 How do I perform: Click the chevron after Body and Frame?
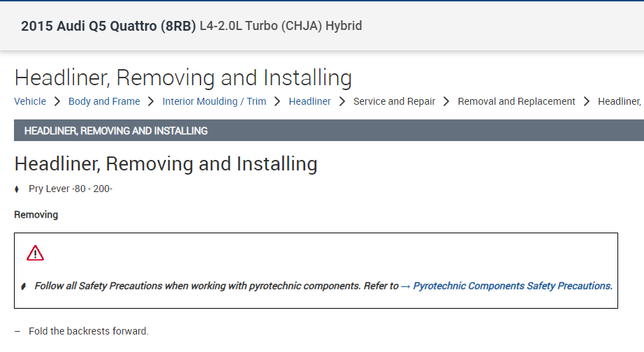click(151, 101)
